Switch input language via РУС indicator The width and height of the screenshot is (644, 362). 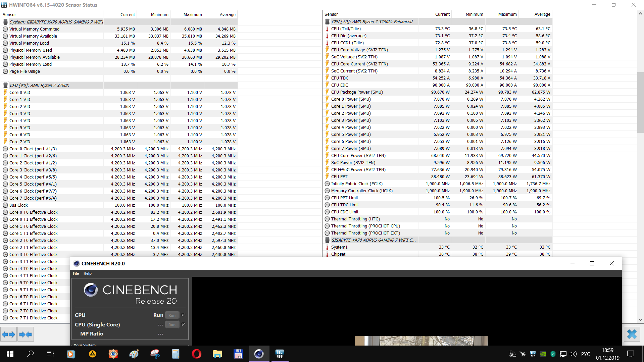click(586, 354)
